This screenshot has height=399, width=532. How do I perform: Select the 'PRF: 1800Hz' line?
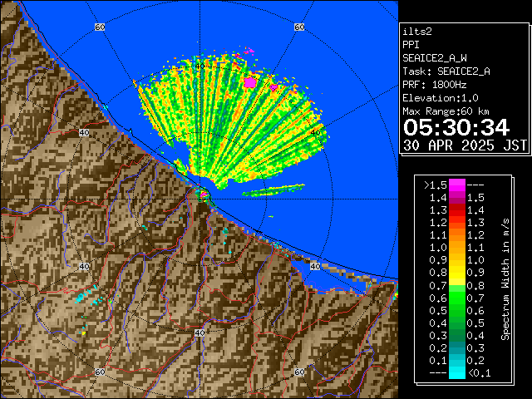(435, 85)
